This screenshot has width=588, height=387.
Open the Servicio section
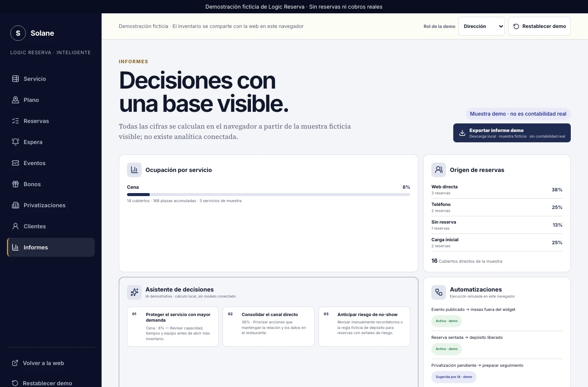tap(51, 79)
